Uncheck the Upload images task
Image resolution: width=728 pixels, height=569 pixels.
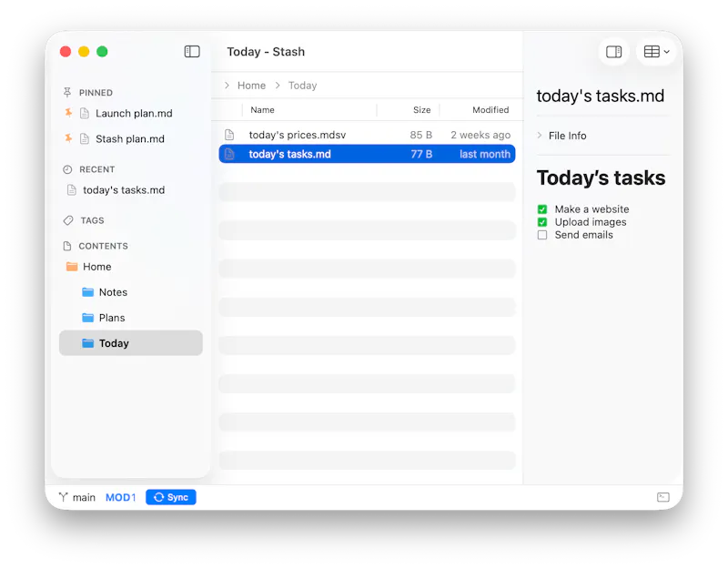[542, 222]
